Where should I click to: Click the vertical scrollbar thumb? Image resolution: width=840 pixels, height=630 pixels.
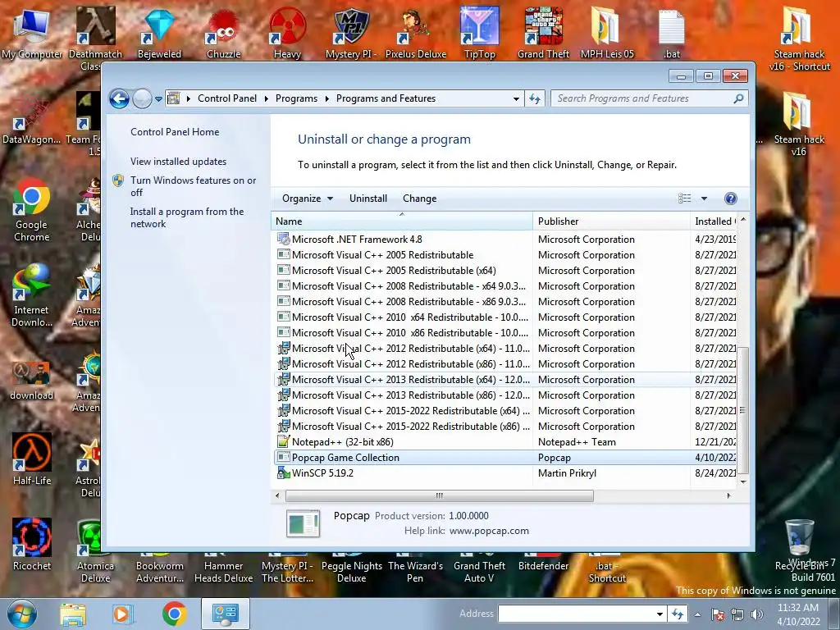click(x=742, y=410)
